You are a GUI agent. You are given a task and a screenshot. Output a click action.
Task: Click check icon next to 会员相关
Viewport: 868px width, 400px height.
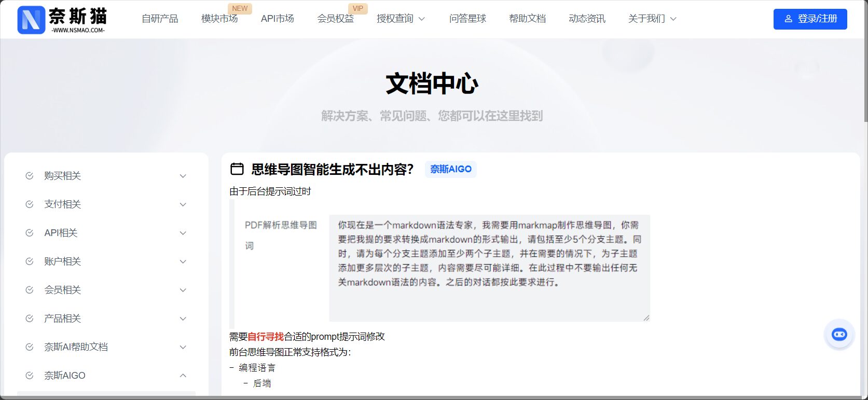[x=30, y=290]
